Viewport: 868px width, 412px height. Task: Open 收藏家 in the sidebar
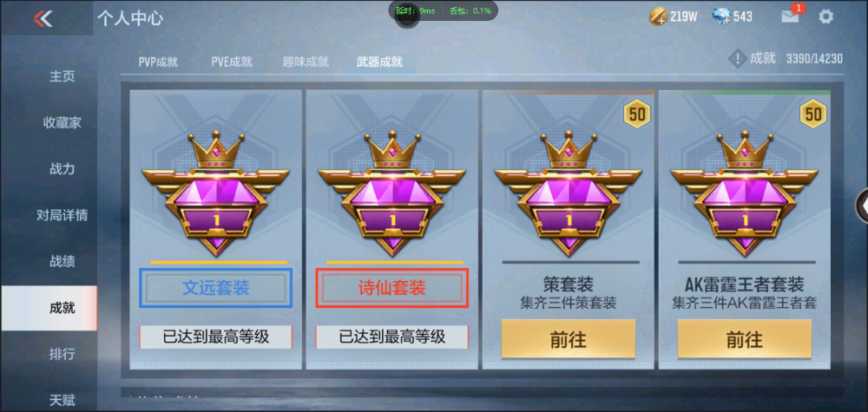62,123
